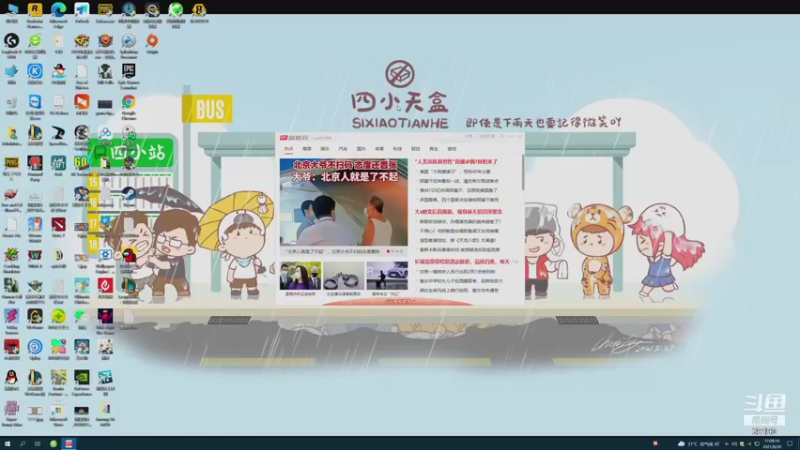Open the notification center icon

(x=790, y=444)
